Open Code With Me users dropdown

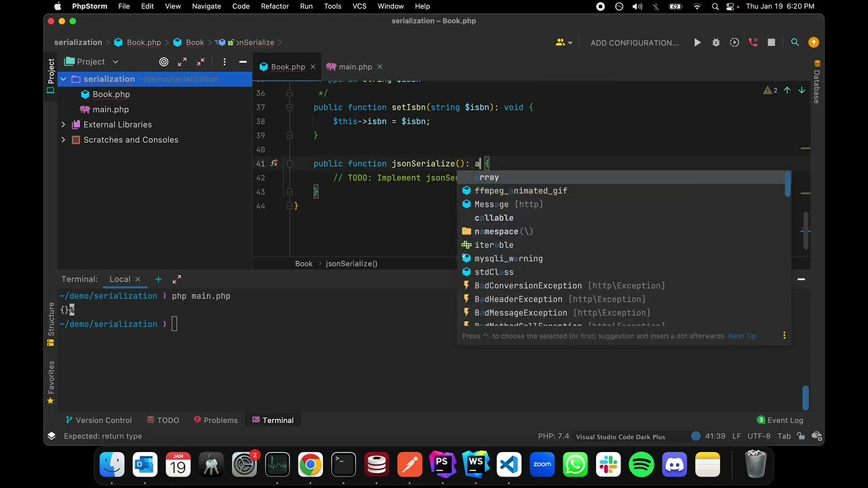pos(564,43)
